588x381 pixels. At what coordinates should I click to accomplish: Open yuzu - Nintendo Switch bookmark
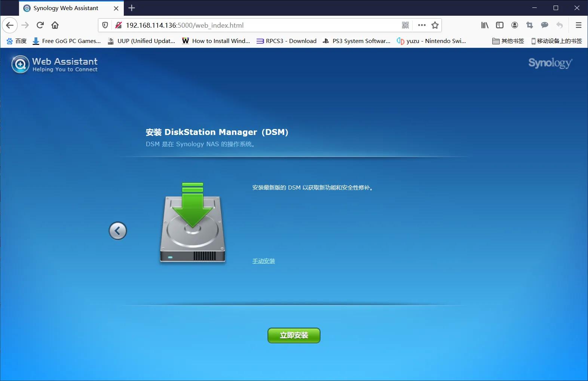[x=431, y=41]
